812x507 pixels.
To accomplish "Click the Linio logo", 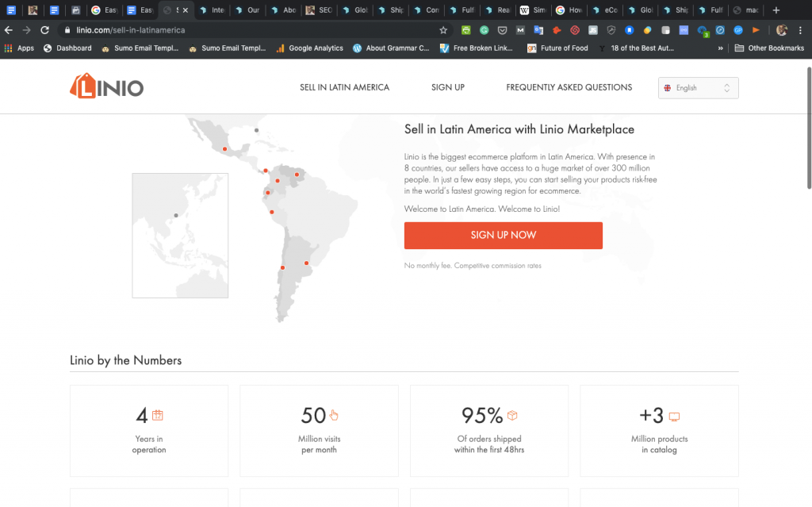I will pyautogui.click(x=107, y=86).
